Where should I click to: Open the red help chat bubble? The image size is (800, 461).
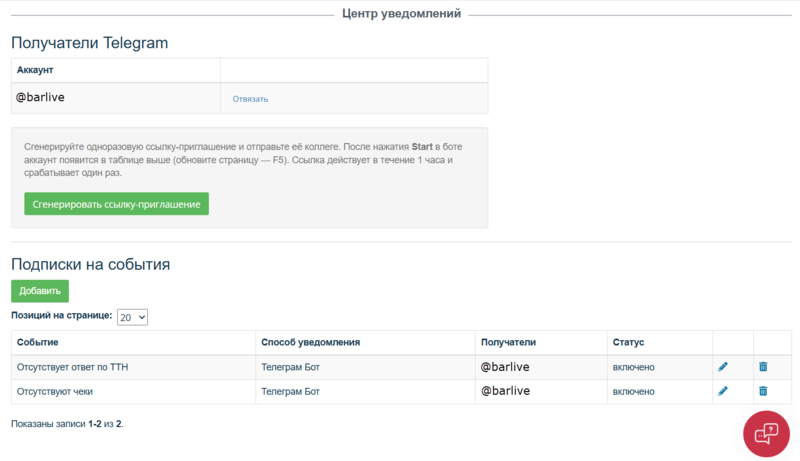click(x=766, y=434)
